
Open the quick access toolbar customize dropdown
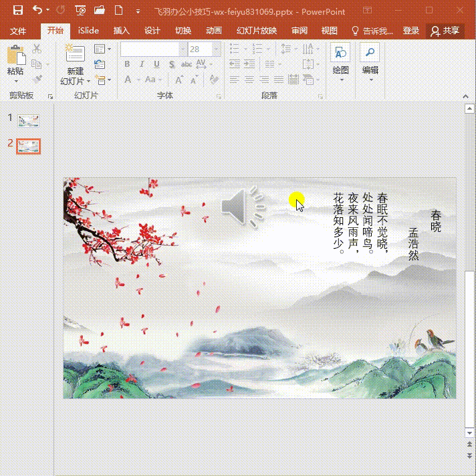point(138,11)
